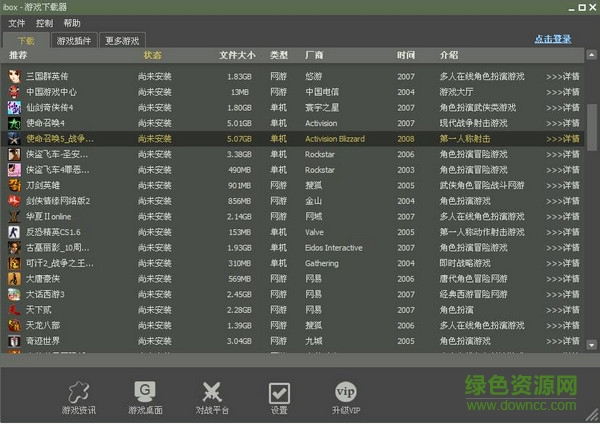This screenshot has width=600, height=424.
Task: Click the 奇迹世界 game icon
Action: point(14,341)
